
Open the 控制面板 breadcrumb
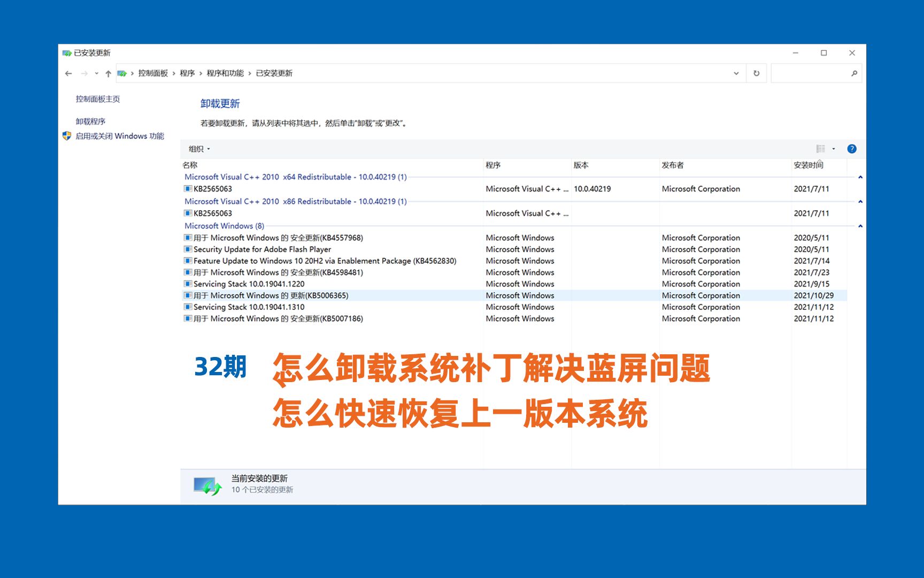pos(153,73)
